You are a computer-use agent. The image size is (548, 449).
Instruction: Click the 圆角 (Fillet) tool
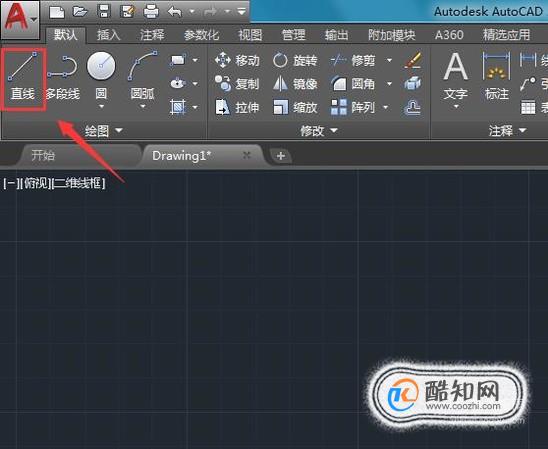(353, 84)
